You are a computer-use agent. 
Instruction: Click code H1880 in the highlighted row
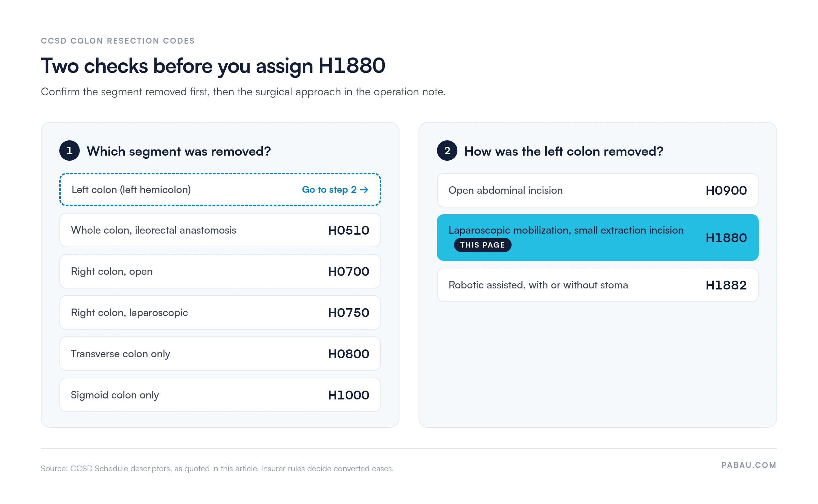pyautogui.click(x=726, y=238)
